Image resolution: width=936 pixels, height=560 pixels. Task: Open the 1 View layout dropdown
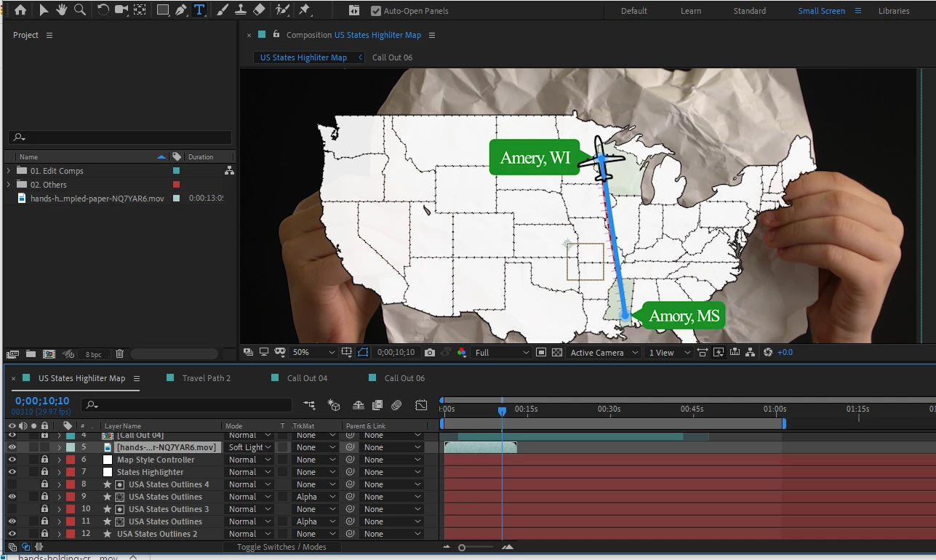(x=670, y=352)
